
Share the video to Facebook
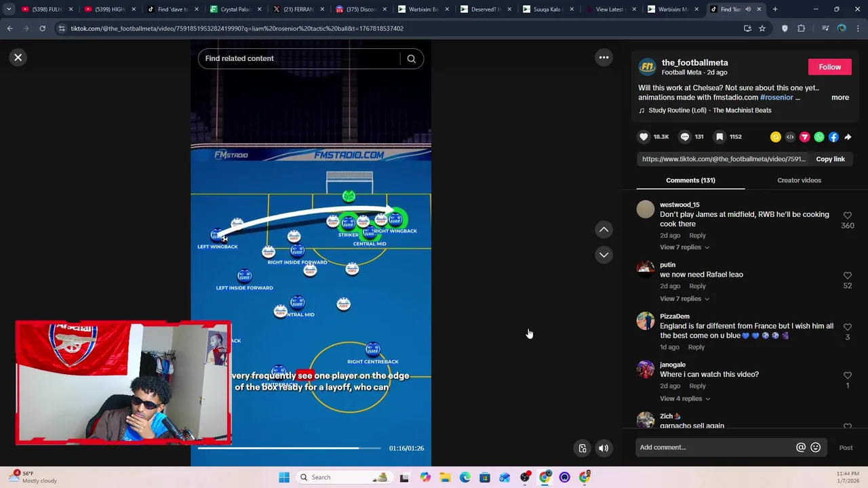[833, 137]
